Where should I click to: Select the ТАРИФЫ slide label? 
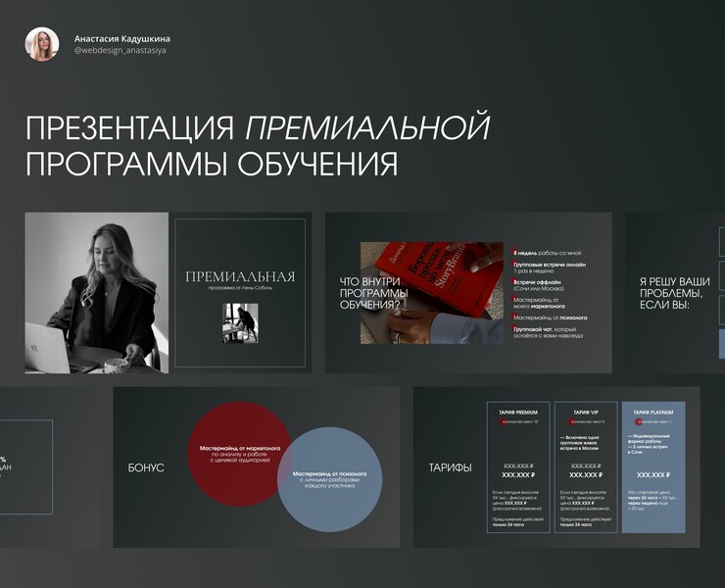click(451, 467)
